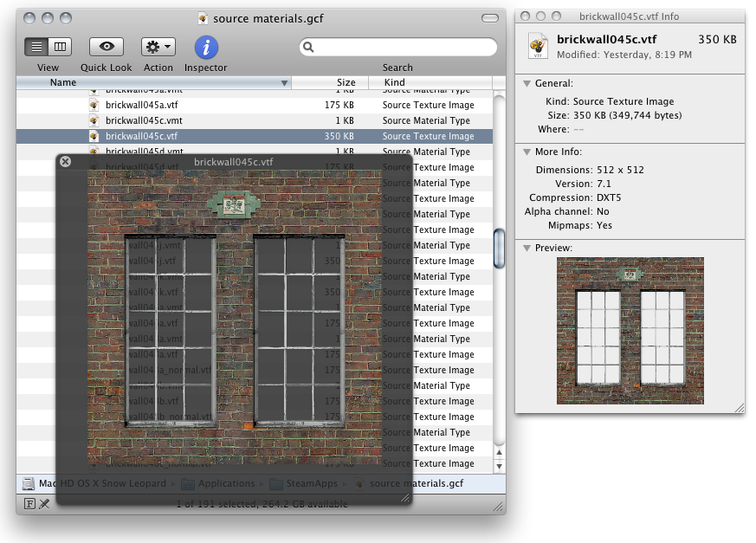Click the brick wall Quick Look image
Viewport: 756px width, 543px height.
(235, 317)
